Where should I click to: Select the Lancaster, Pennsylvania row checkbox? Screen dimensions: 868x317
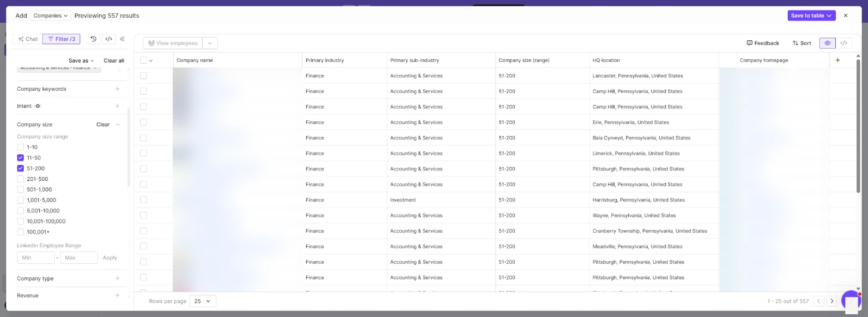click(x=143, y=75)
